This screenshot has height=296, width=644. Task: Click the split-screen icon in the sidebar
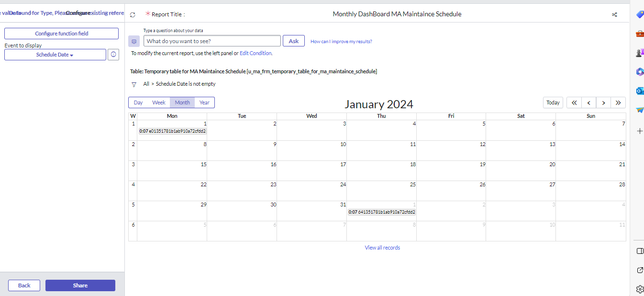[640, 250]
